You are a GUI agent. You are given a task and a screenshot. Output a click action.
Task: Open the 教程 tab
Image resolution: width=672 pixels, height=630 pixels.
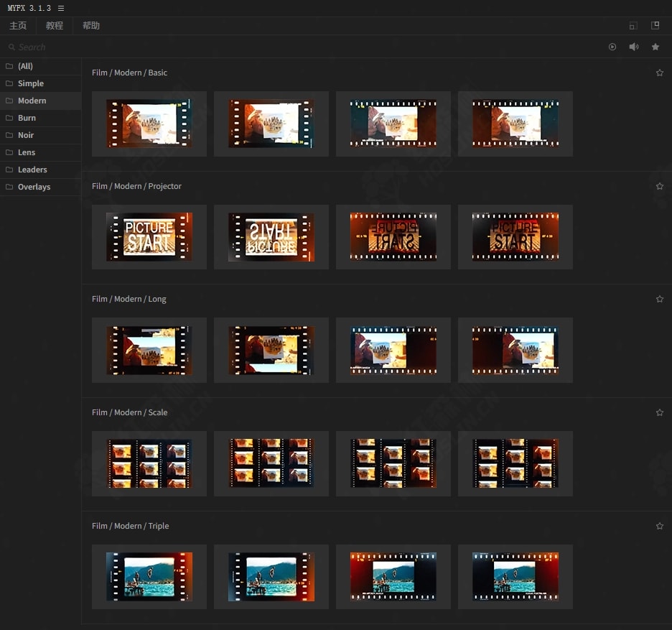coord(55,26)
